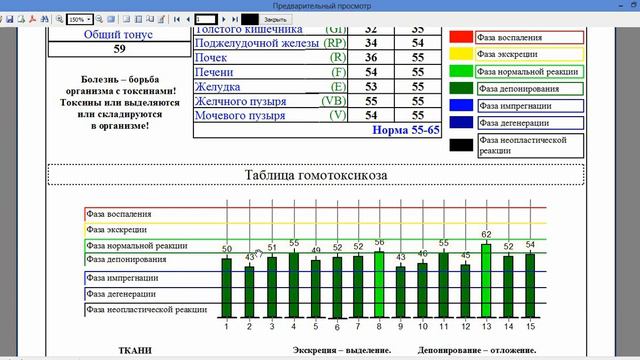Export the report to PDF
The height and width of the screenshot is (360, 640).
(33, 19)
